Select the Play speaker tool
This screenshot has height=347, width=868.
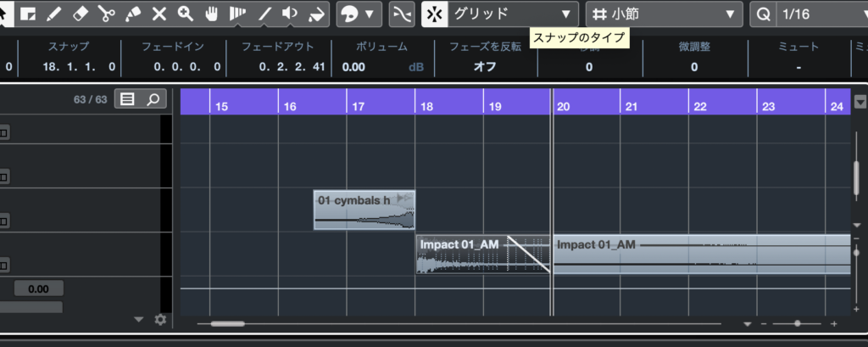[291, 14]
